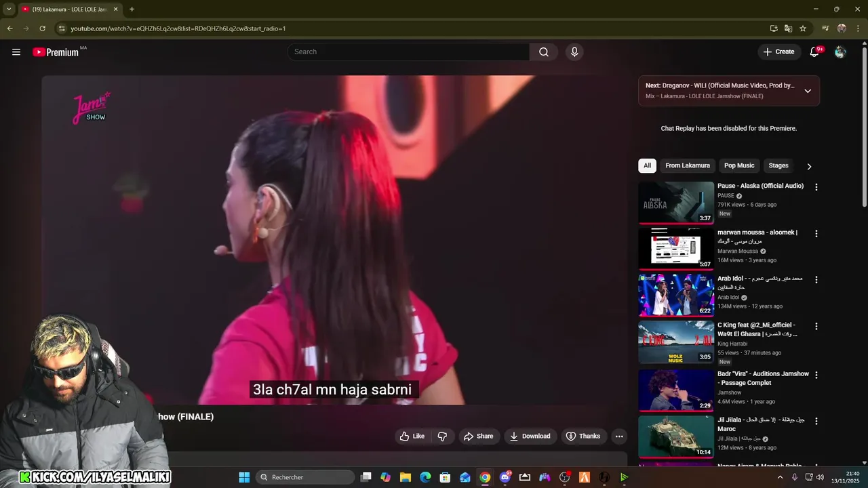Open Pause - Alaska video thumbnail
868x488 pixels.
pyautogui.click(x=676, y=203)
